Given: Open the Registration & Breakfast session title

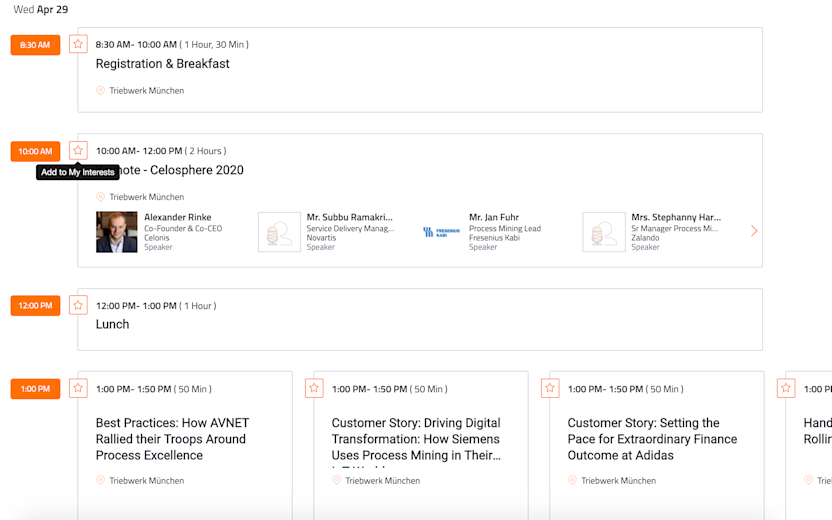Looking at the screenshot, I should (162, 64).
